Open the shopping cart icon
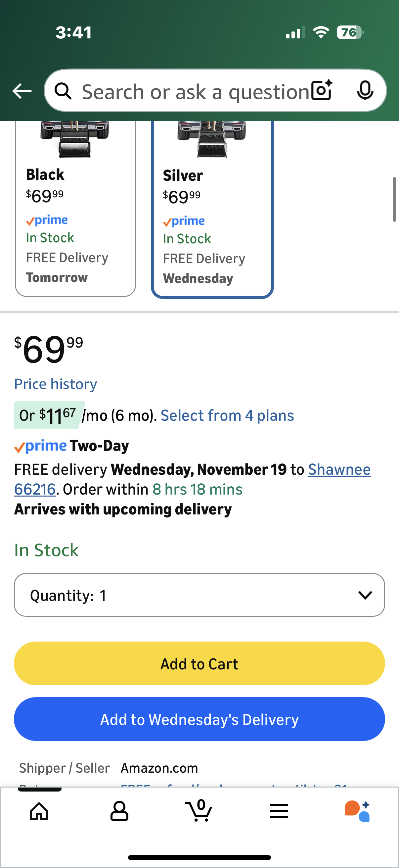The image size is (399, 868). point(199,811)
